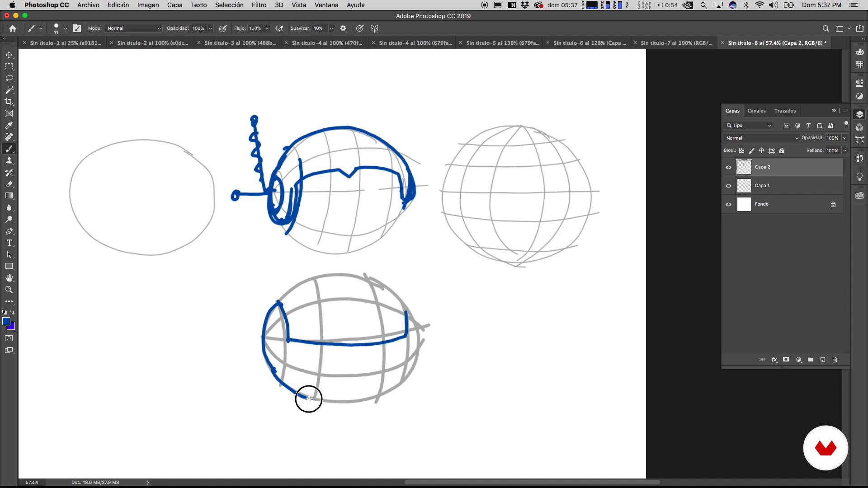Lock all layer attributes
Image resolution: width=868 pixels, height=488 pixels.
coord(782,150)
